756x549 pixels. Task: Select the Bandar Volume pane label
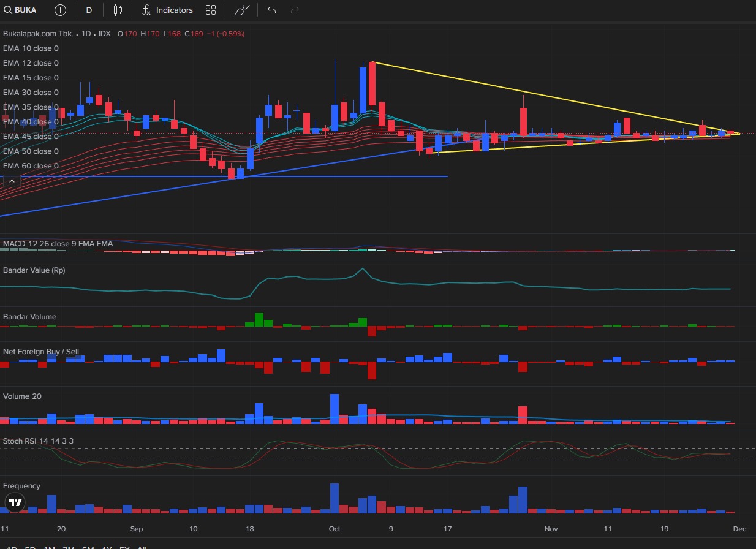(x=29, y=317)
